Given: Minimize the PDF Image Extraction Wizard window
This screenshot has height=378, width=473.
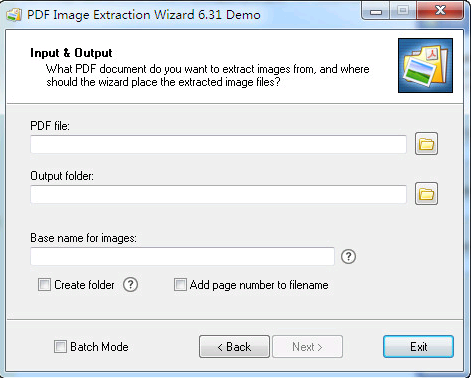Looking at the screenshot, I should click(375, 11).
